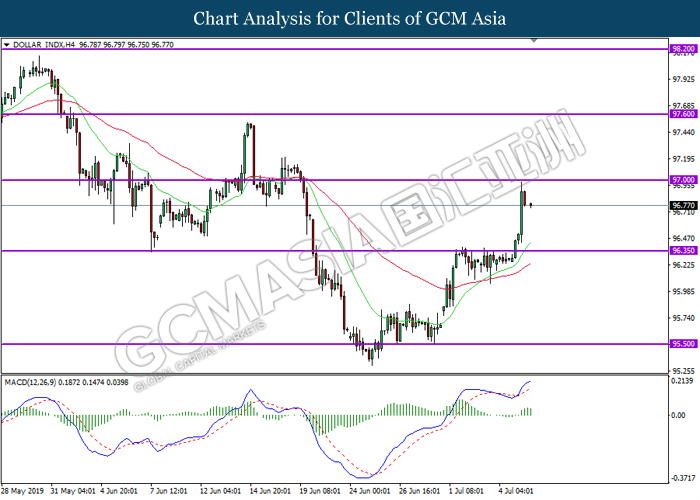The image size is (700, 500).
Task: Click the 97.925 price scale value
Action: [684, 79]
